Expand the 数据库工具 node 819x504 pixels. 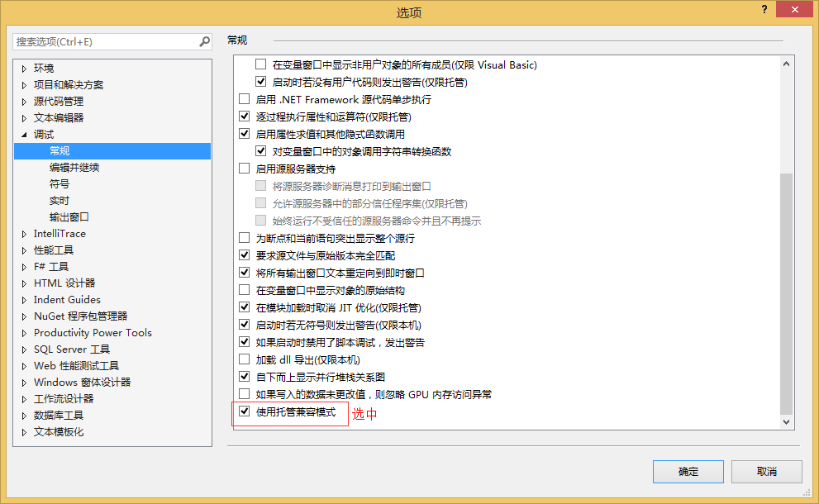pyautogui.click(x=24, y=416)
